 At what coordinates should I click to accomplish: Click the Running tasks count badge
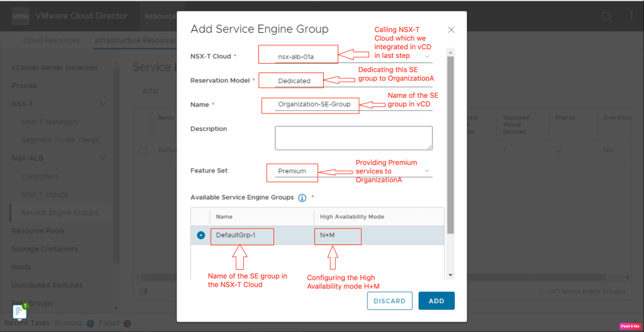pos(90,323)
